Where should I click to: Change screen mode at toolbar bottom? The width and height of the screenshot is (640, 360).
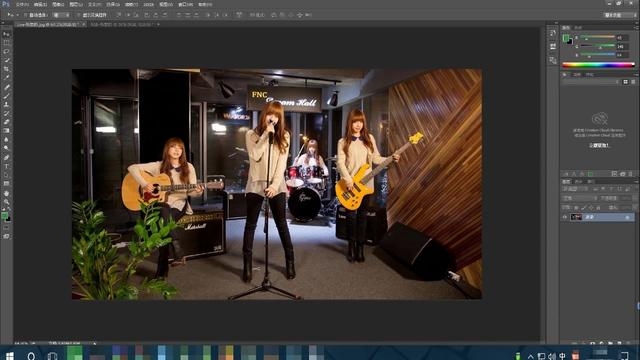coord(7,236)
